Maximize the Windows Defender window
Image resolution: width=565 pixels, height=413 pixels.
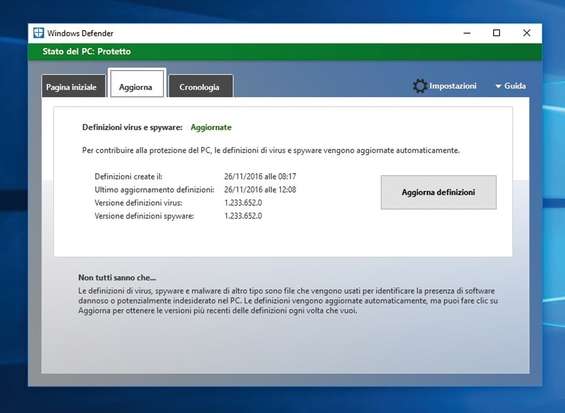pyautogui.click(x=497, y=33)
